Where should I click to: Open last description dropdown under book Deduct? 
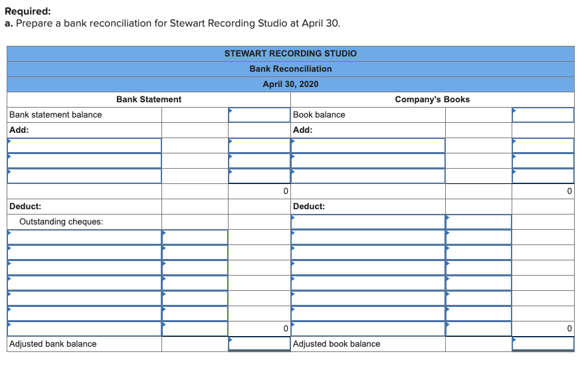click(x=368, y=329)
